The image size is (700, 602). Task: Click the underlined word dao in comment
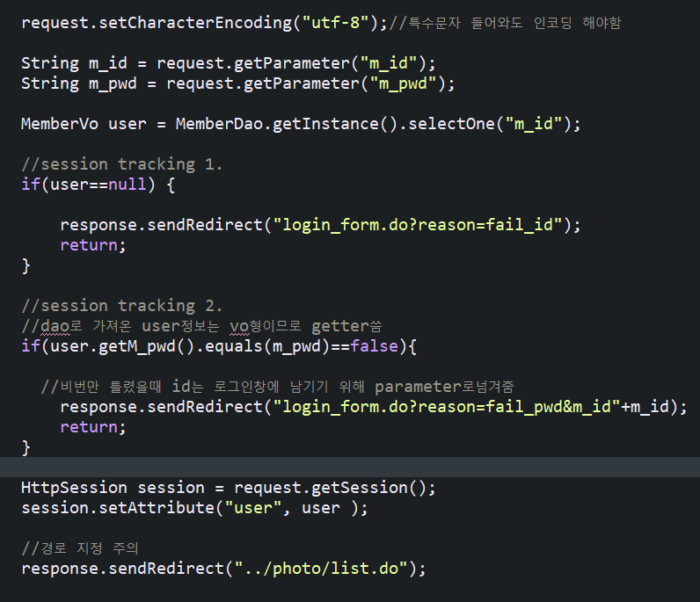tap(55, 326)
